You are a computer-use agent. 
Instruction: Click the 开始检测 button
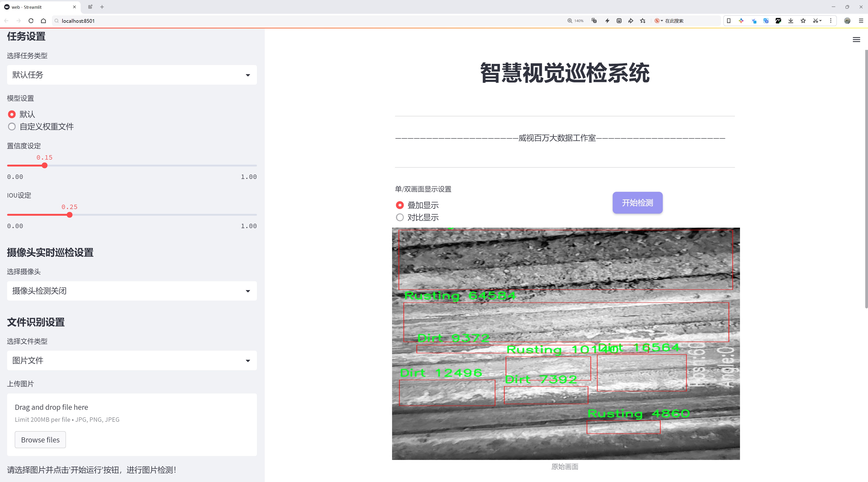(637, 203)
